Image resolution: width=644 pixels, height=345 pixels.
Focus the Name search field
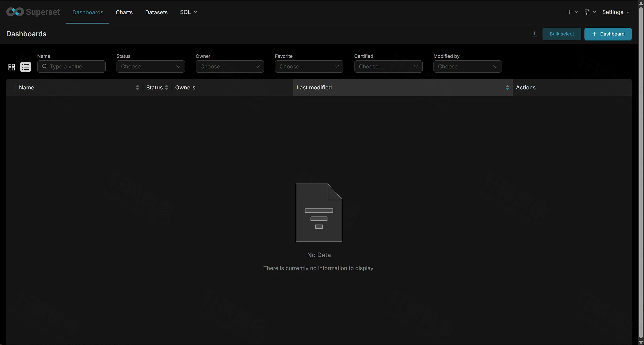(x=71, y=67)
